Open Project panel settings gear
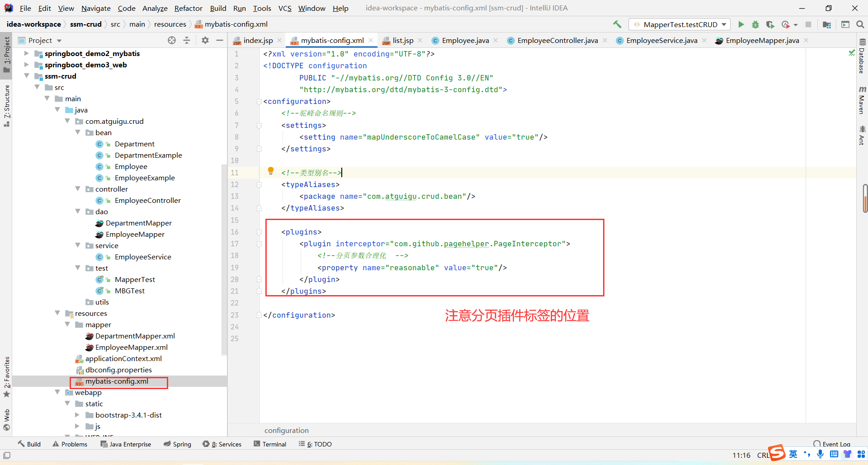 [205, 40]
